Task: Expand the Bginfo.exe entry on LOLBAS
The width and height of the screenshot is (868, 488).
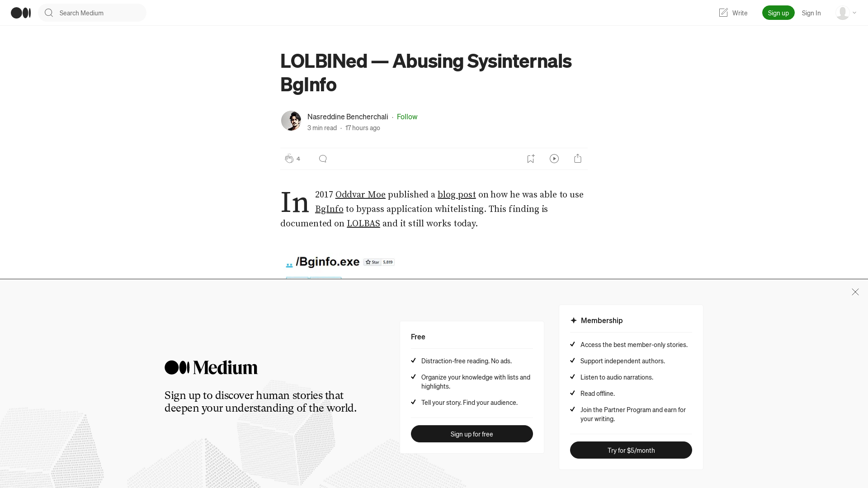Action: pos(329,262)
